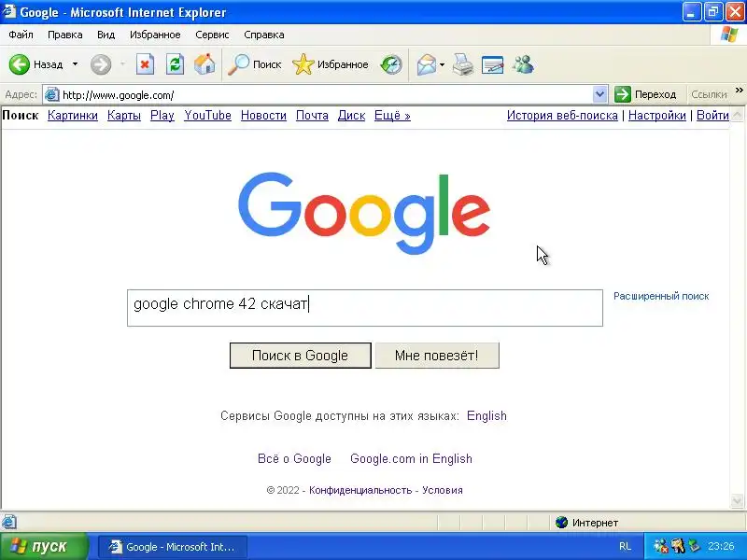Open the Новости link
This screenshot has height=560, width=747.
(x=263, y=115)
